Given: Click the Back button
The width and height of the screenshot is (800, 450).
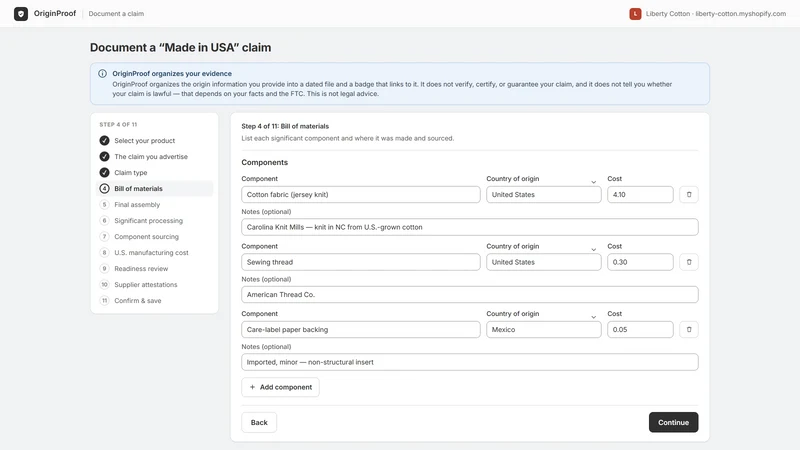Looking at the screenshot, I should tap(259, 422).
